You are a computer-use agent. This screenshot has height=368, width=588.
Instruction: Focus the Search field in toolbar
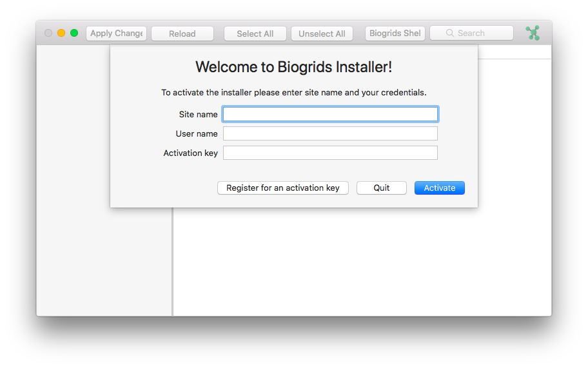pos(478,34)
